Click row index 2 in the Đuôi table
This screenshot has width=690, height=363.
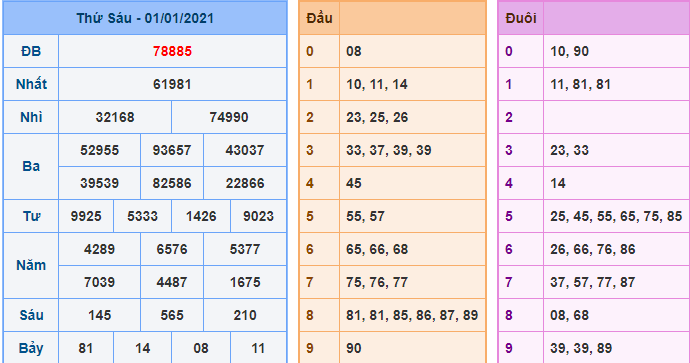(509, 117)
